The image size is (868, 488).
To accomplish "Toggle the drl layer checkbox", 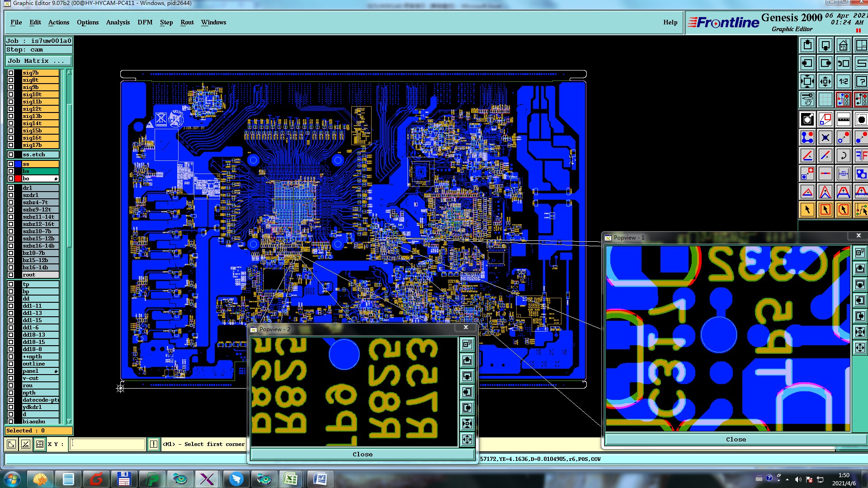I will [11, 188].
